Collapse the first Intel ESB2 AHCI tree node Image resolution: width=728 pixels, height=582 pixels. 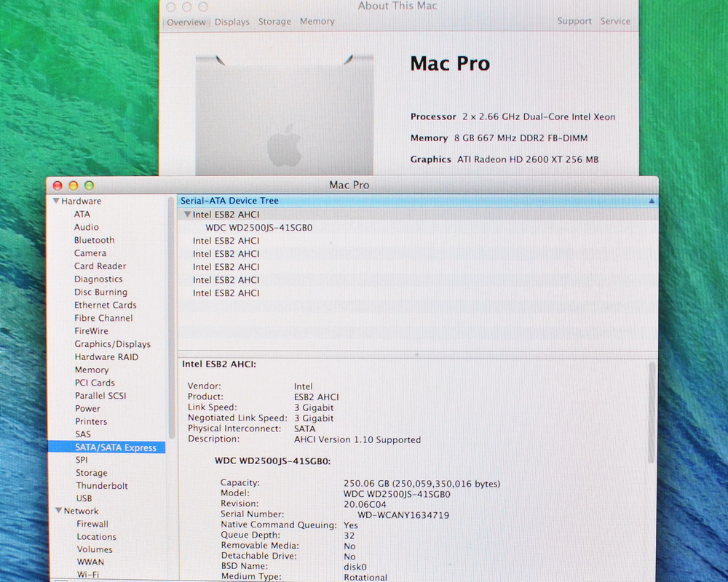(187, 215)
